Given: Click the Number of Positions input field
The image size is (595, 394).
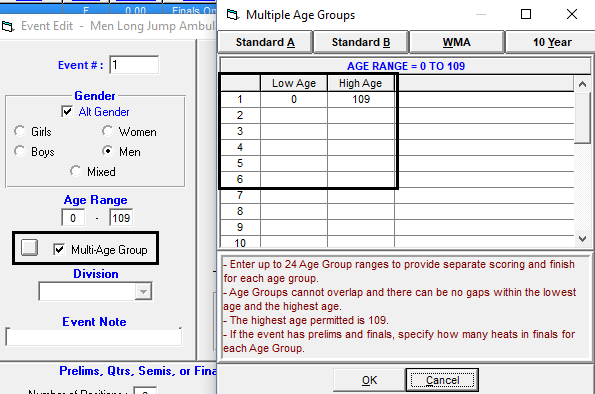Looking at the screenshot, I should pos(145,391).
